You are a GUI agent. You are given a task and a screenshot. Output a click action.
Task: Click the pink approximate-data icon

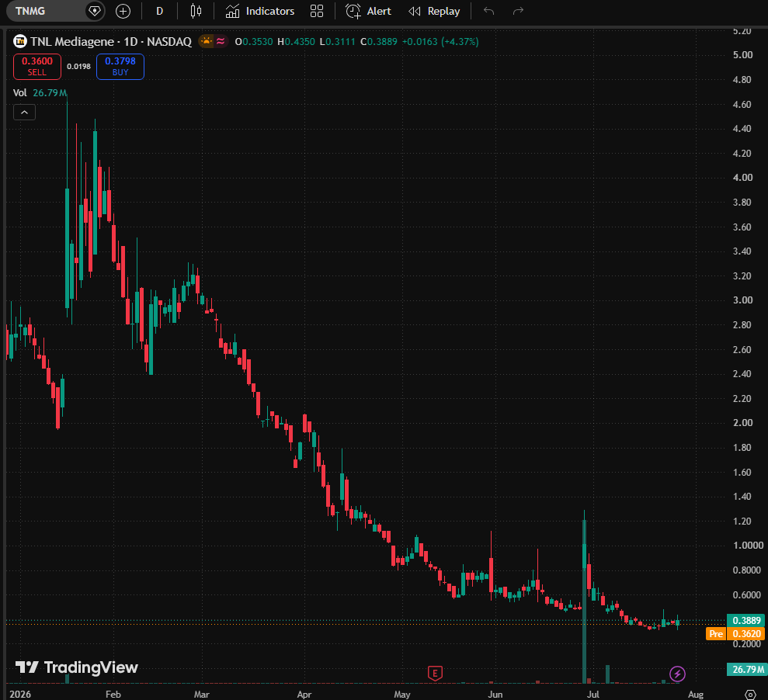tap(221, 42)
